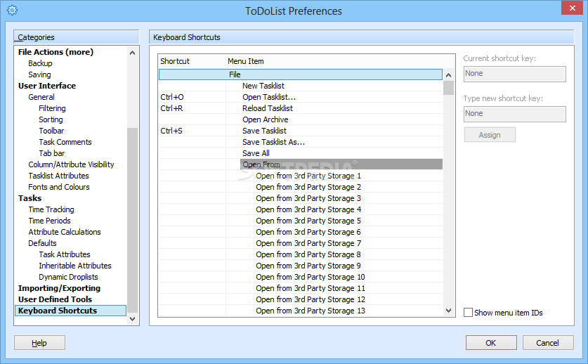Open the User Interface category
The height and width of the screenshot is (364, 588).
(47, 86)
